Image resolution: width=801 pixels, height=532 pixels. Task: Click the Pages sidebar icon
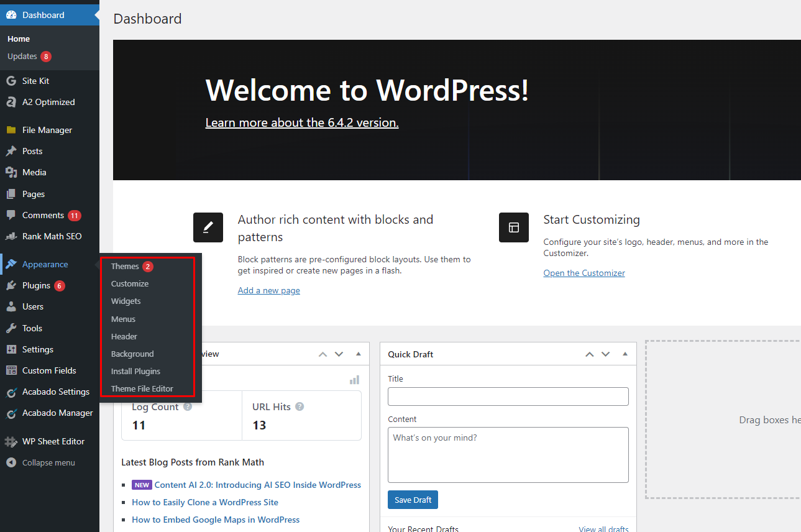click(x=11, y=194)
